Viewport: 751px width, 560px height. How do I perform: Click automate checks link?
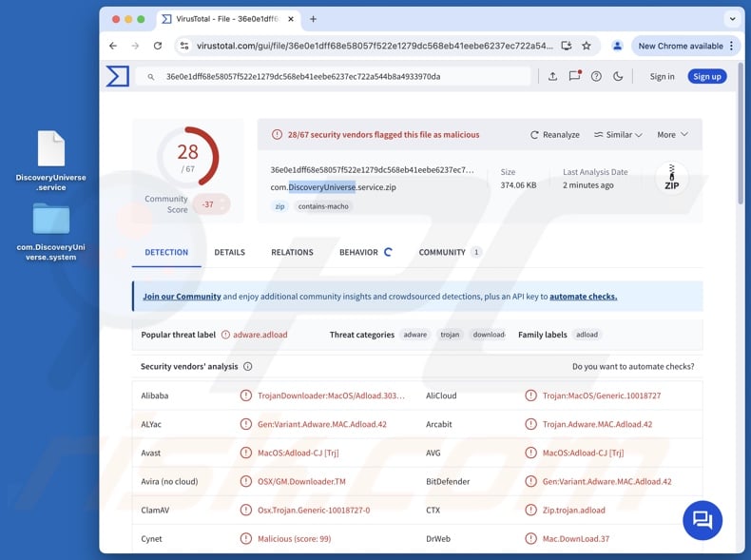(583, 297)
